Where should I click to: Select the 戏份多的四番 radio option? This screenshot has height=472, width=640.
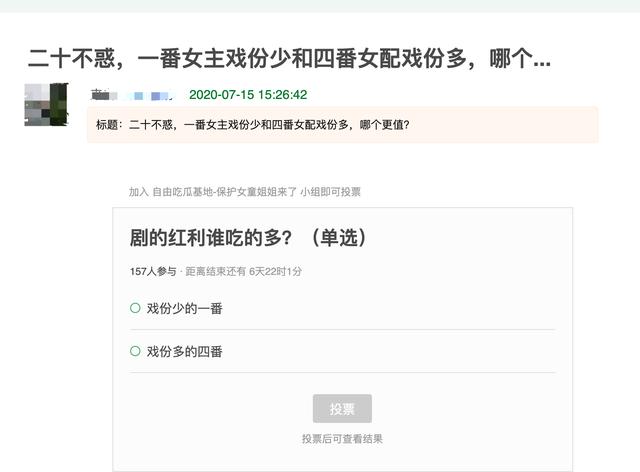point(135,351)
